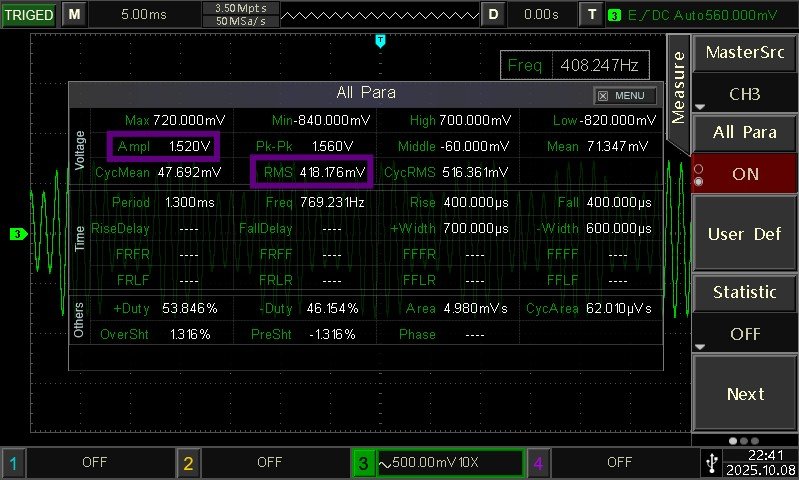Click the Ampl 1.520V measurement
799x480 pixels.
coord(164,146)
